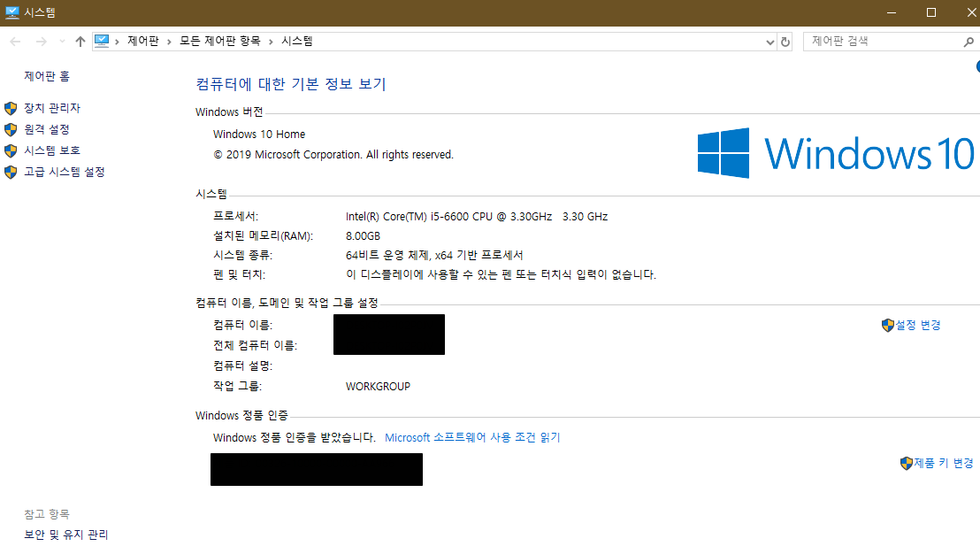Click 설정 변경 link
Image resolution: width=980 pixels, height=554 pixels.
(x=918, y=325)
